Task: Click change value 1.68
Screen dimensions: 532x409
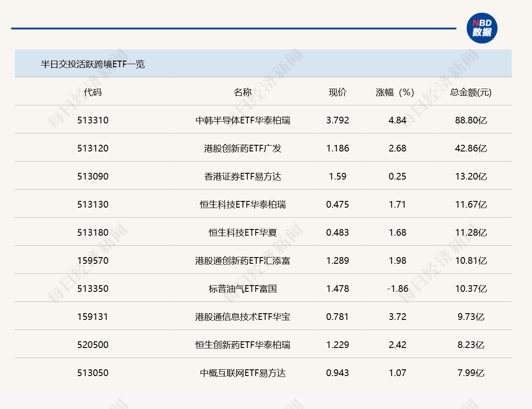Action: pyautogui.click(x=397, y=233)
